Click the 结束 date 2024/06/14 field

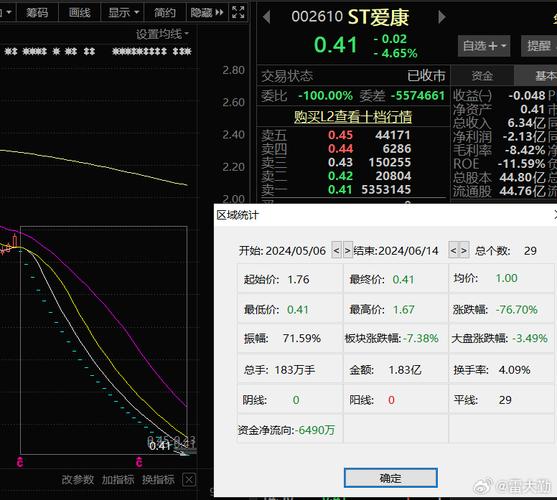[408, 251]
